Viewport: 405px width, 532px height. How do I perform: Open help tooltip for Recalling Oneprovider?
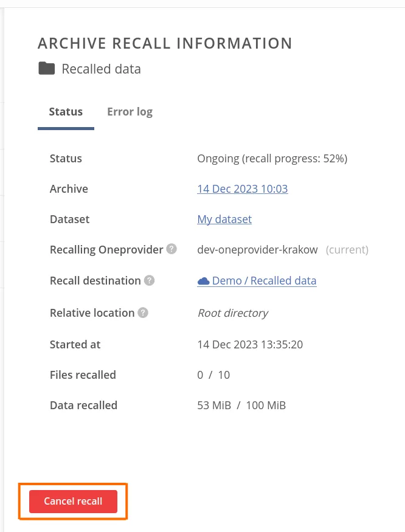[x=171, y=249]
